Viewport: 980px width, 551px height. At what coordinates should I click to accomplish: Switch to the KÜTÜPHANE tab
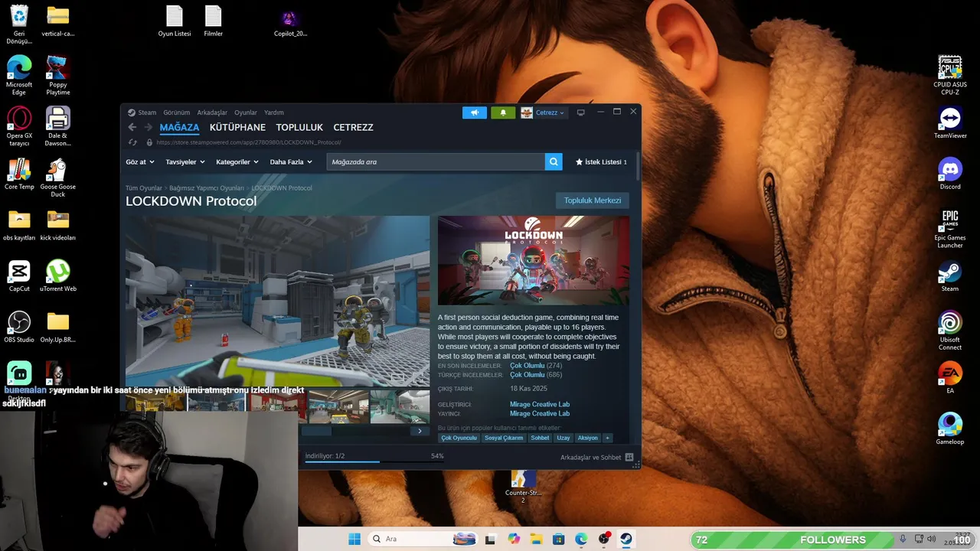coord(237,127)
